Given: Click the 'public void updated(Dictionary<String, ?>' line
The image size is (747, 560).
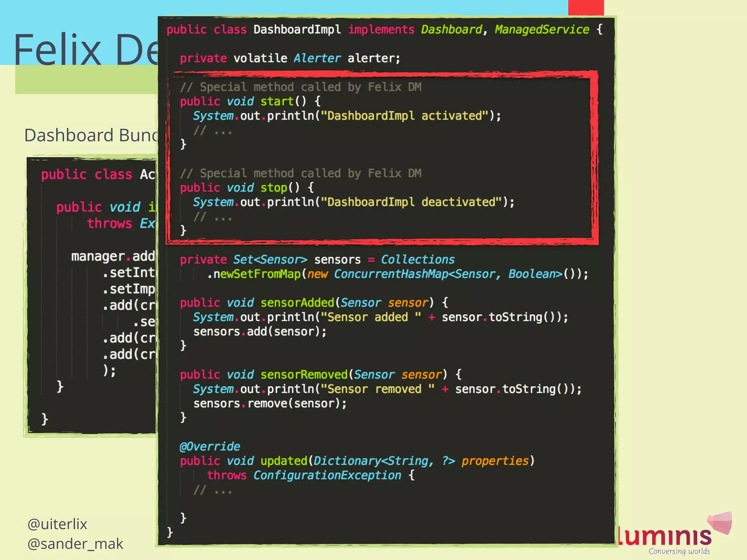Looking at the screenshot, I should 357,461.
